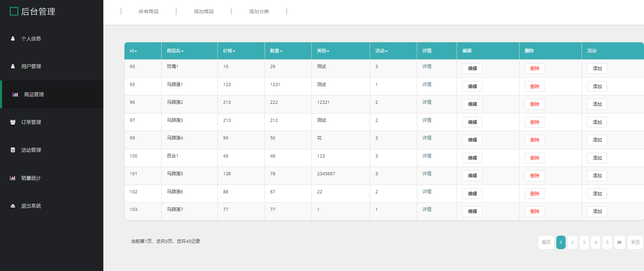Click the 商品管理 chart icon
This screenshot has width=644, height=271.
pos(16,94)
